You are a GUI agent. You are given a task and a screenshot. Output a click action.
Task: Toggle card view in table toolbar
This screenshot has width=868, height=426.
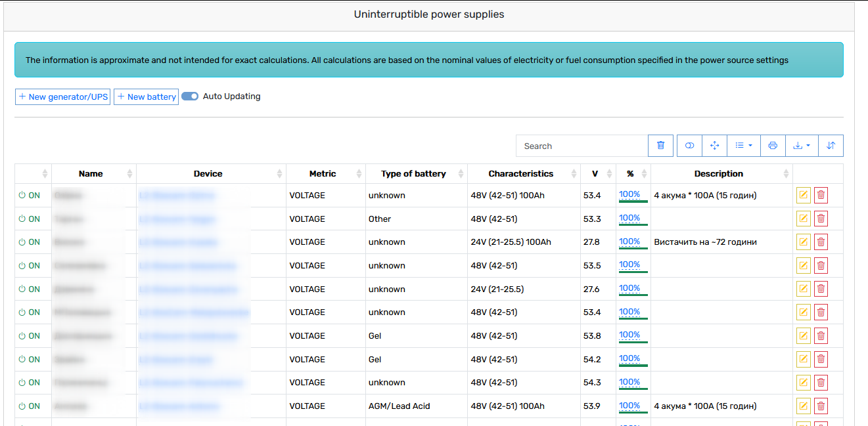click(689, 146)
